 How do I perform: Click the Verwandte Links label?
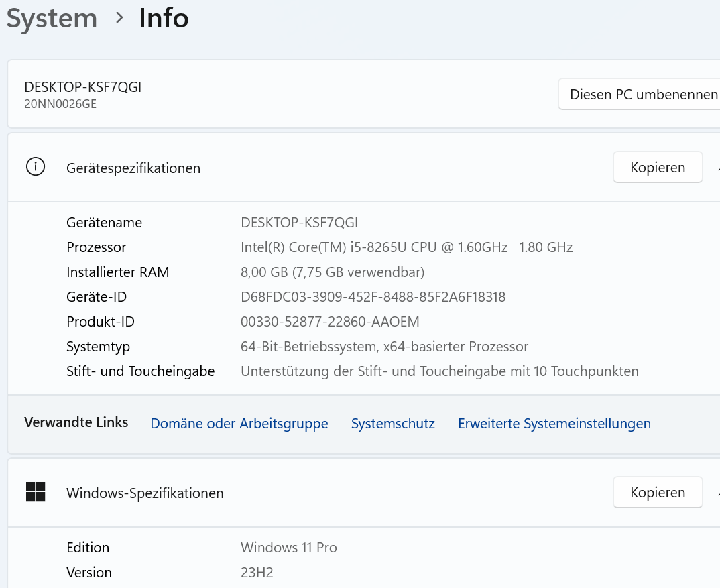(76, 422)
